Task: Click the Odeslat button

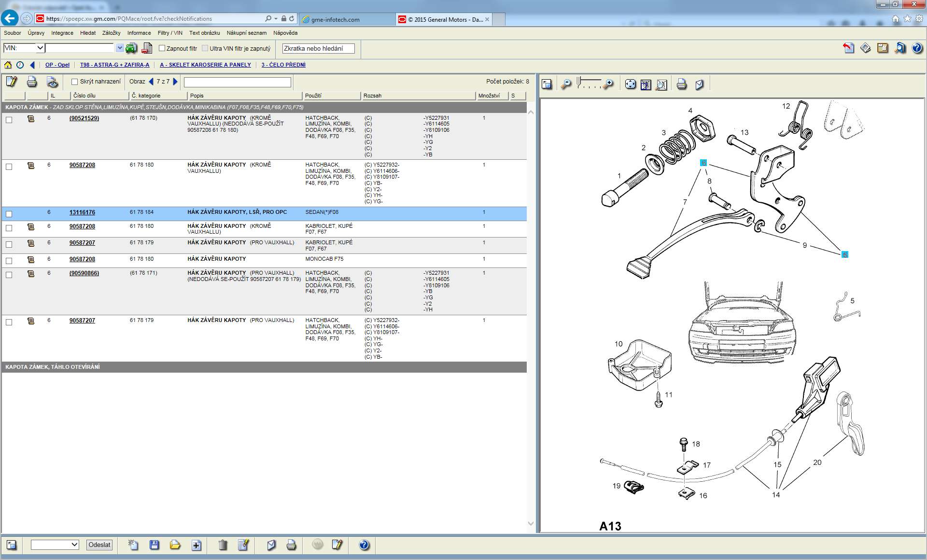Action: pos(99,545)
